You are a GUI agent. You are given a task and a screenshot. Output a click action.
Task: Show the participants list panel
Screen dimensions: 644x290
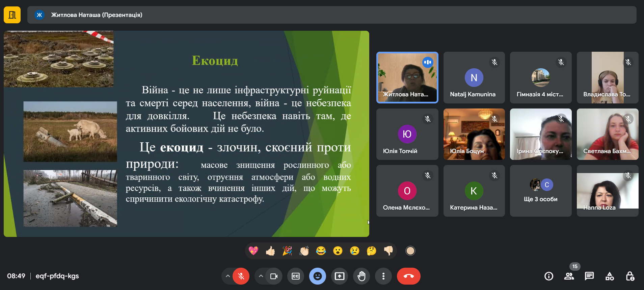569,276
